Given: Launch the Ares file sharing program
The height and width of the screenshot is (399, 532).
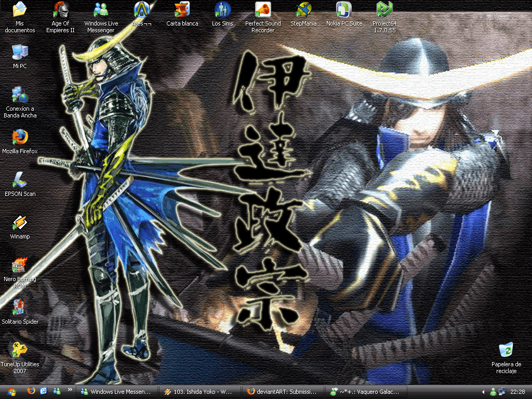Looking at the screenshot, I should [141, 9].
